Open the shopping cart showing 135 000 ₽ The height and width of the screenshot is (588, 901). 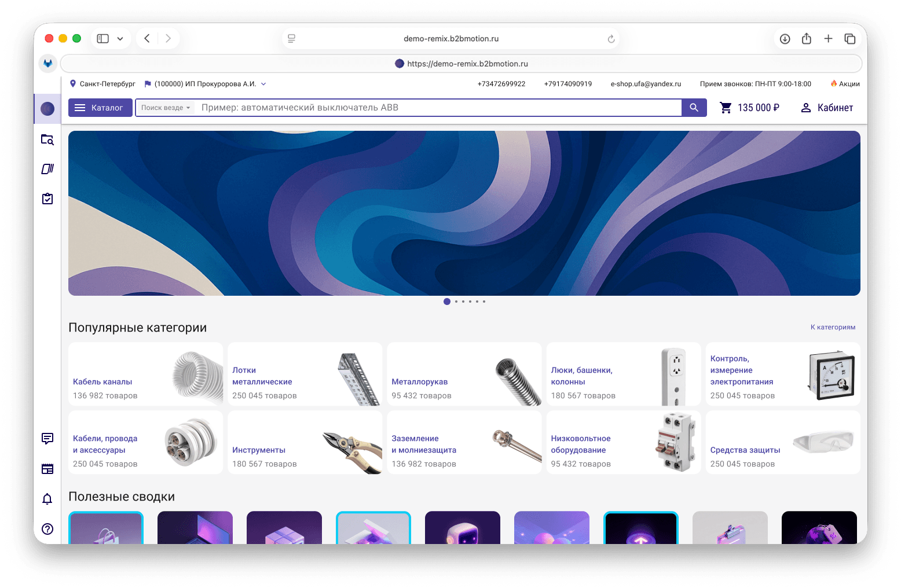(749, 108)
